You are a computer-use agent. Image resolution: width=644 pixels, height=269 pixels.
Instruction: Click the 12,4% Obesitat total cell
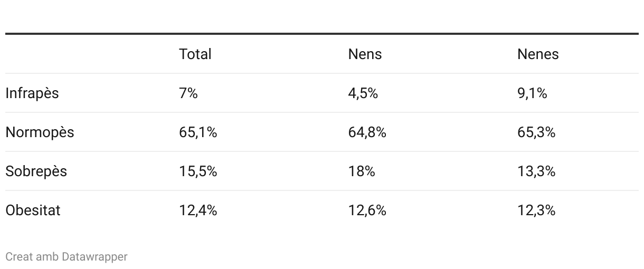[x=198, y=210]
